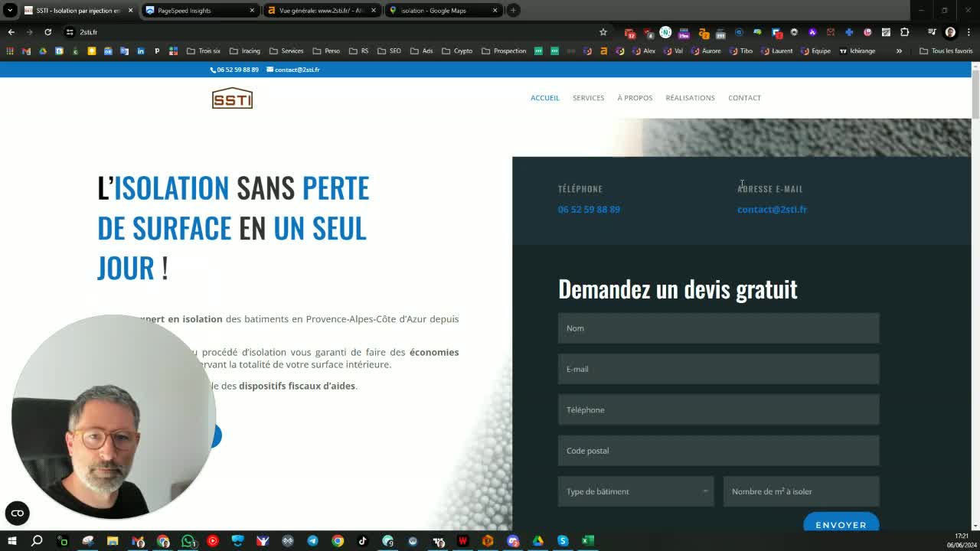Open LinkedIn bookmark in bookmarks bar
The width and height of the screenshot is (980, 551).
pyautogui.click(x=141, y=51)
